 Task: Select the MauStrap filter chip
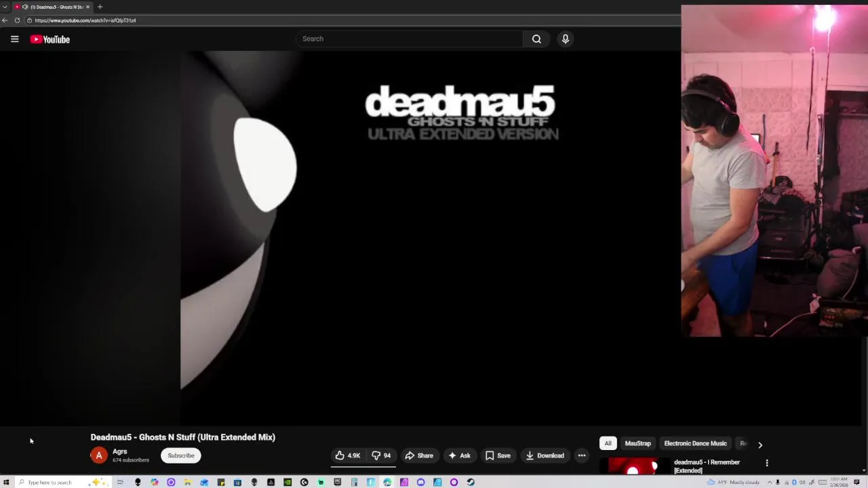[x=637, y=443]
